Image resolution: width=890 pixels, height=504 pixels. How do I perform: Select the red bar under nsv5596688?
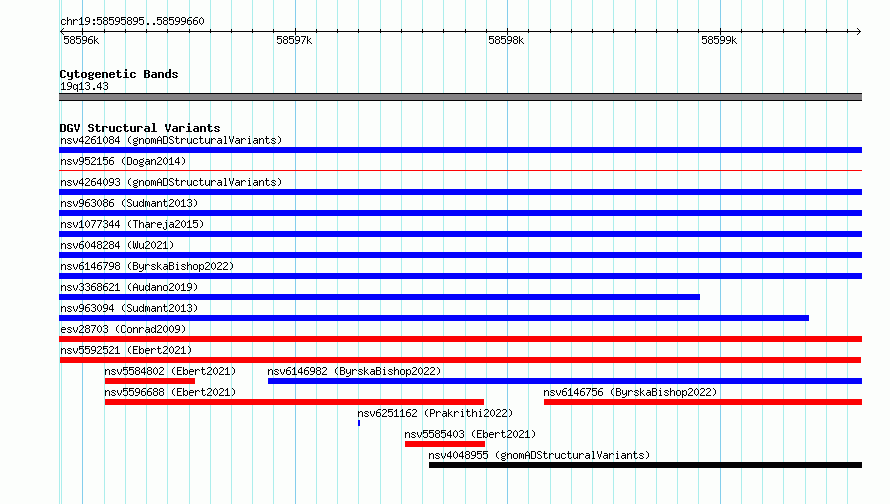click(x=295, y=402)
